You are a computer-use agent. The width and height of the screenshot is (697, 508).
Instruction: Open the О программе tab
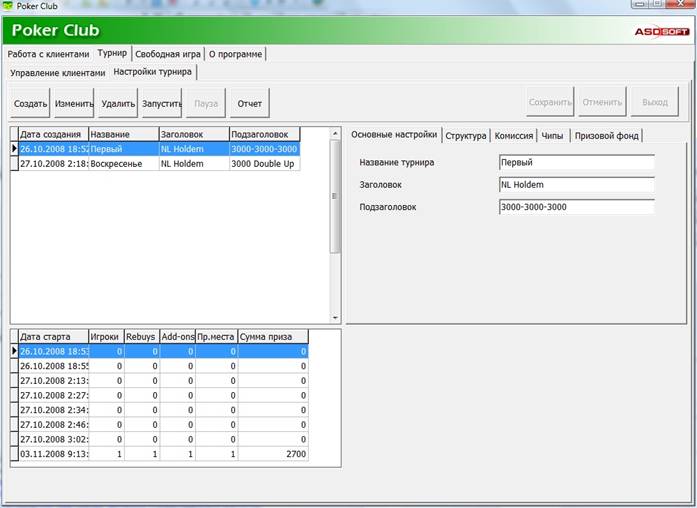click(235, 53)
